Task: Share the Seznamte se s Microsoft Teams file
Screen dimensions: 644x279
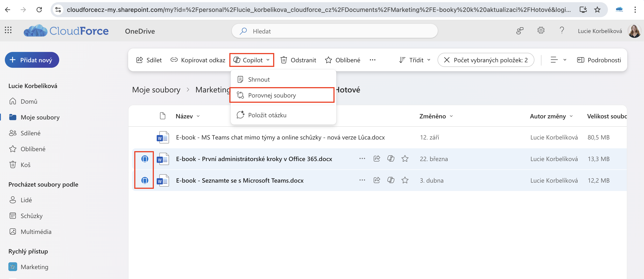Action: tap(377, 180)
